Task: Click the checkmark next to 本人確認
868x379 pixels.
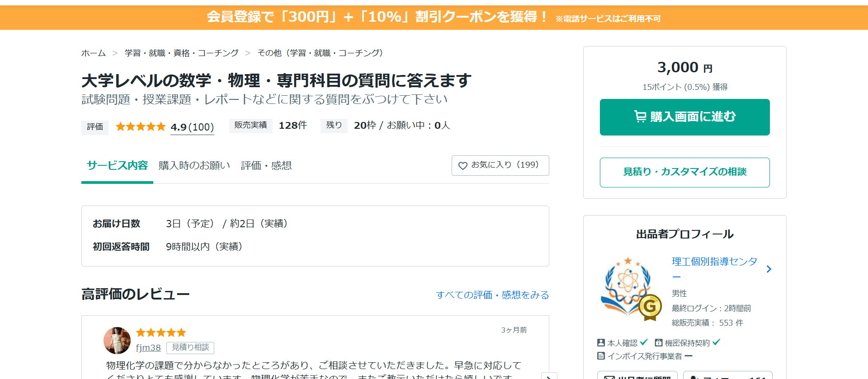Action: tap(644, 342)
